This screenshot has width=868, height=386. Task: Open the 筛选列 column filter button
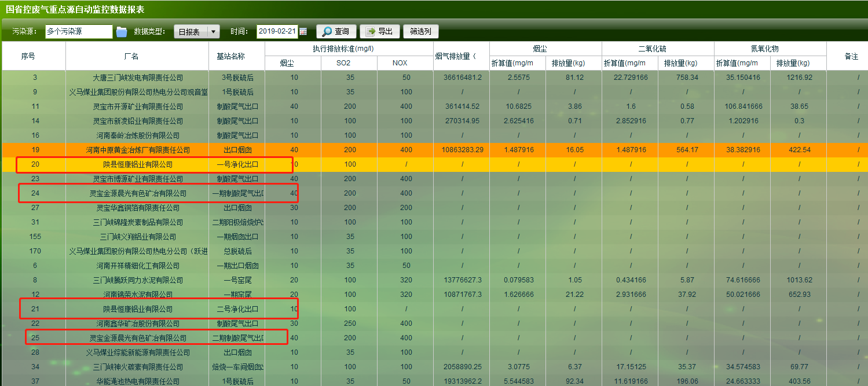point(420,32)
